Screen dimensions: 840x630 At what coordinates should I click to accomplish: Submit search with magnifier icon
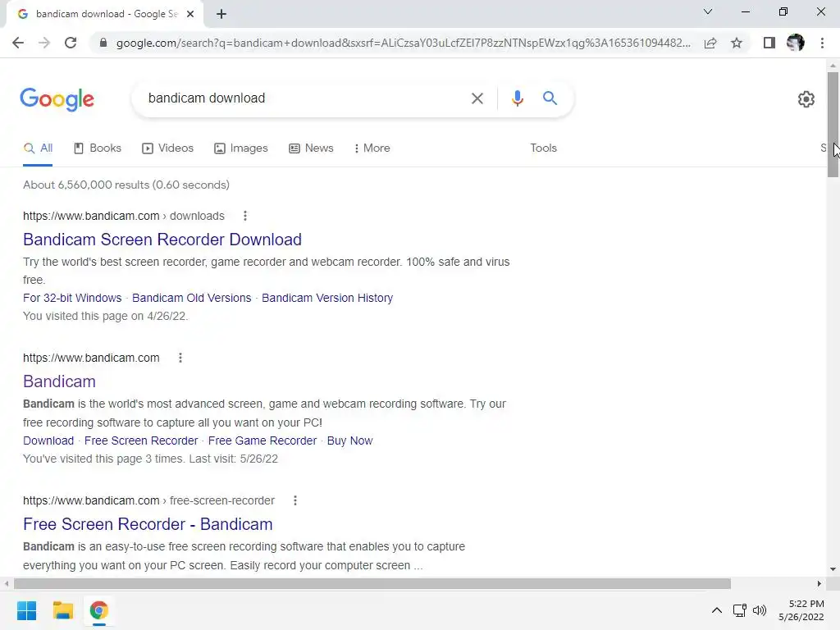coord(550,98)
